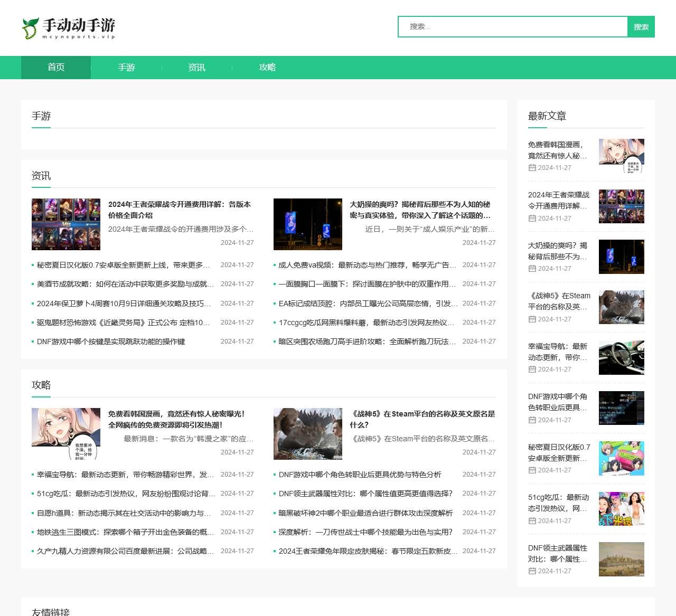The image size is (676, 616).
Task: Open 最新文章 landscape painting thumbnail
Action: pyautogui.click(x=622, y=559)
